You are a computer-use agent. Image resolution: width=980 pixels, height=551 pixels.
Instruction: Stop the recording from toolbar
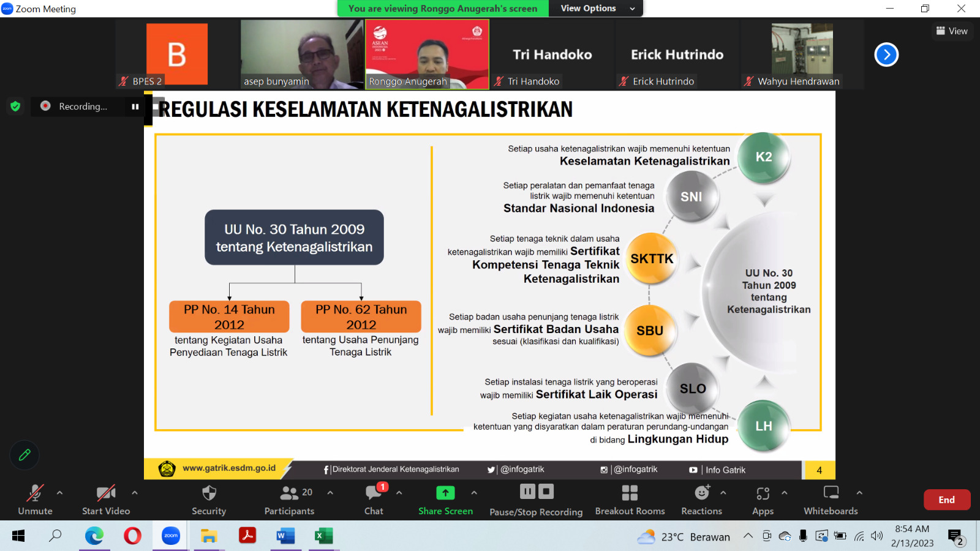tap(546, 492)
